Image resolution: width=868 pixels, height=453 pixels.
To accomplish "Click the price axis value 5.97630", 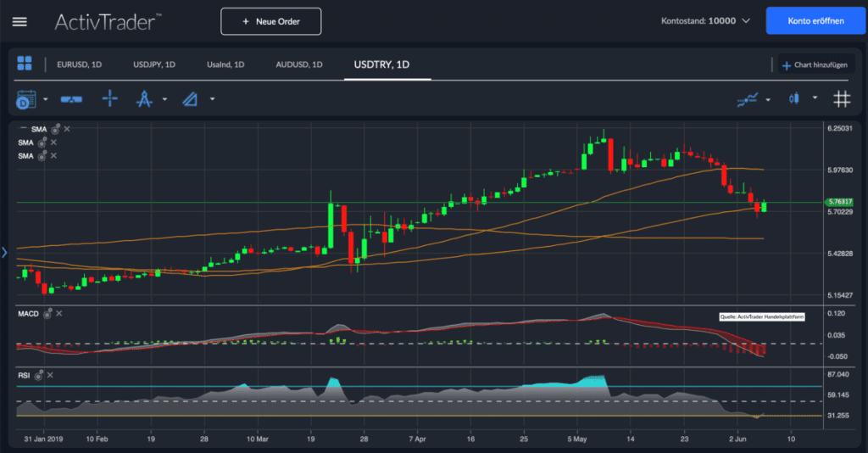I will point(840,170).
